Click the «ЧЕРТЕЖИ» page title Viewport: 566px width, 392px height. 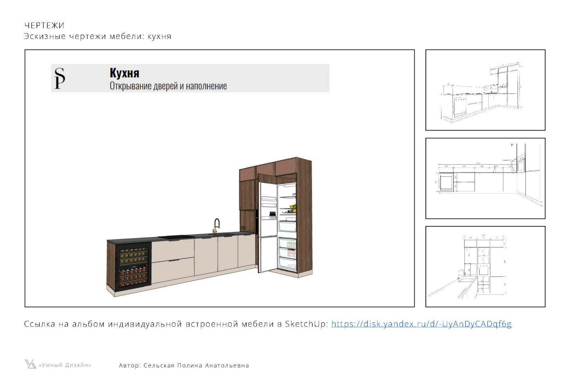click(x=44, y=25)
